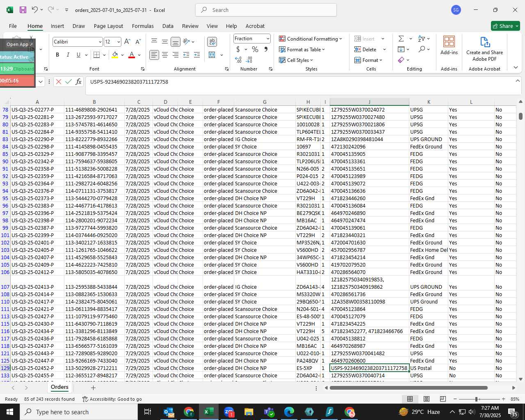Switch to the Insert tab
Viewport: 525px width, 420px height.
57,26
